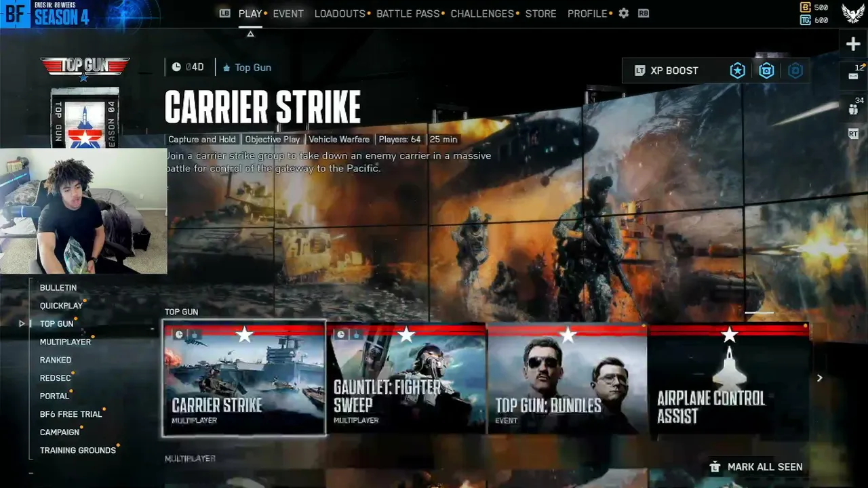Open the Airplane Control Assist card

[729, 378]
